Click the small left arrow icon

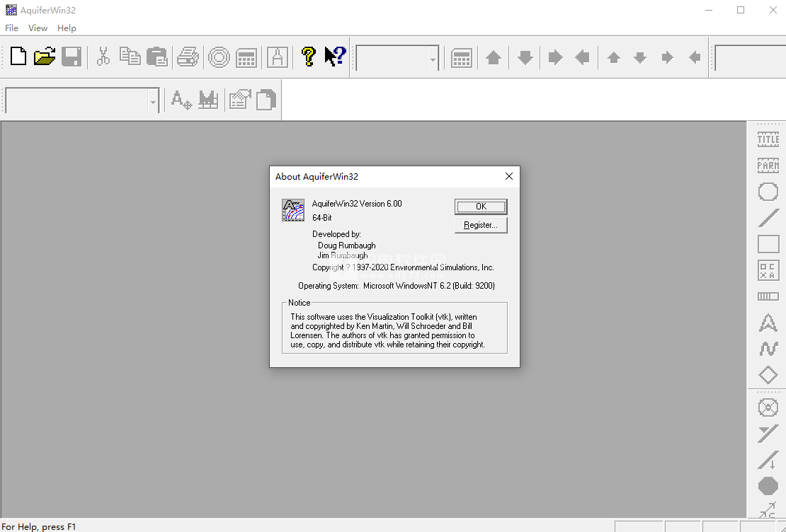(x=694, y=57)
